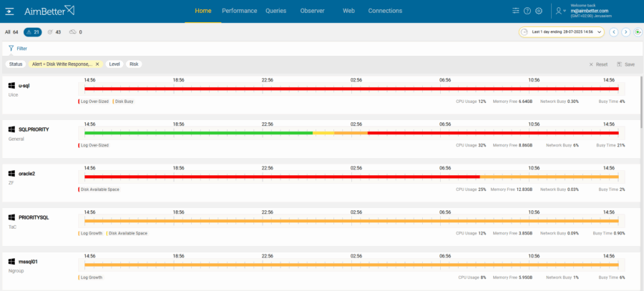Click the red segment of oracle2 timeline
644x291 pixels.
(x=282, y=177)
